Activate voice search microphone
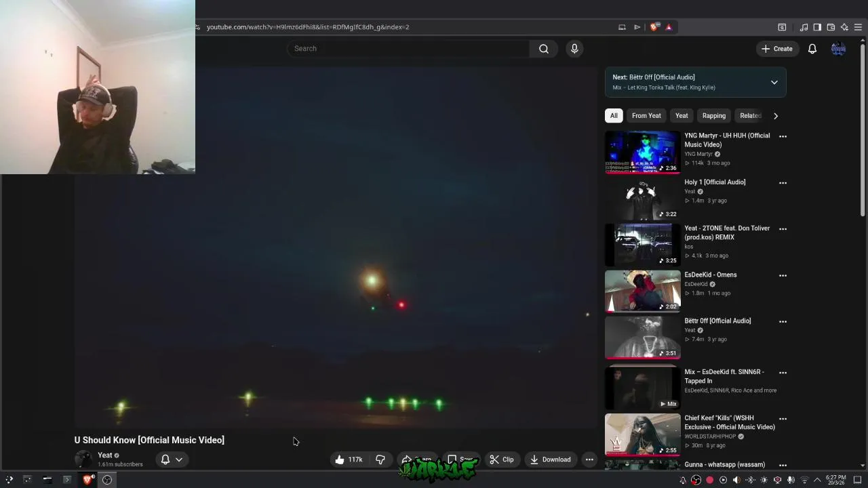The height and width of the screenshot is (488, 868). click(x=574, y=49)
